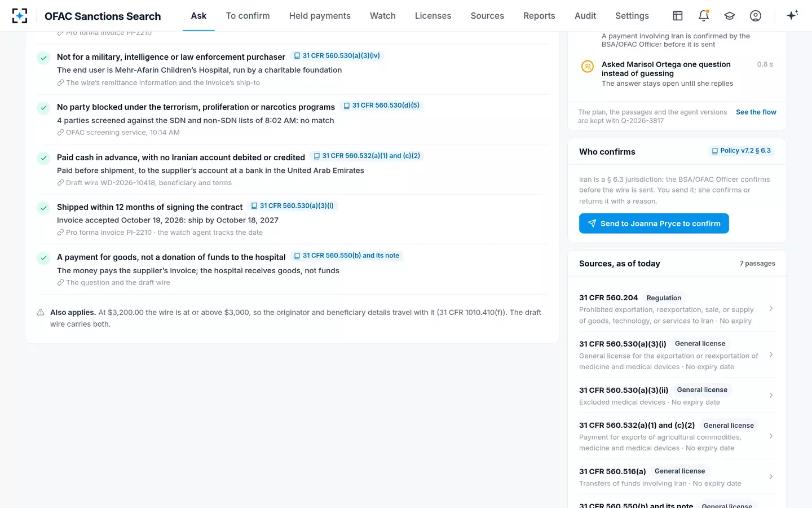Open the Settings tab
812x508 pixels.
click(x=632, y=16)
